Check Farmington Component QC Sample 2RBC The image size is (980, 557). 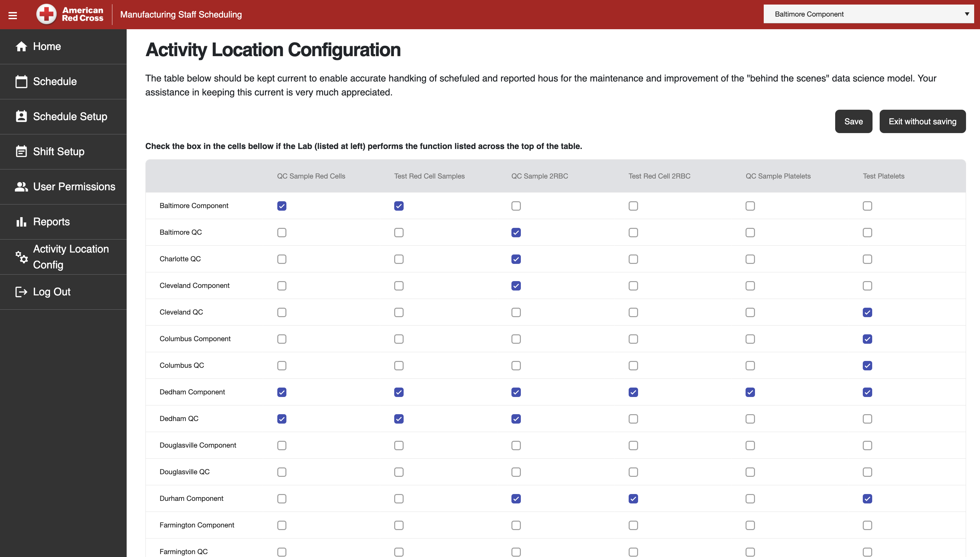tap(516, 525)
